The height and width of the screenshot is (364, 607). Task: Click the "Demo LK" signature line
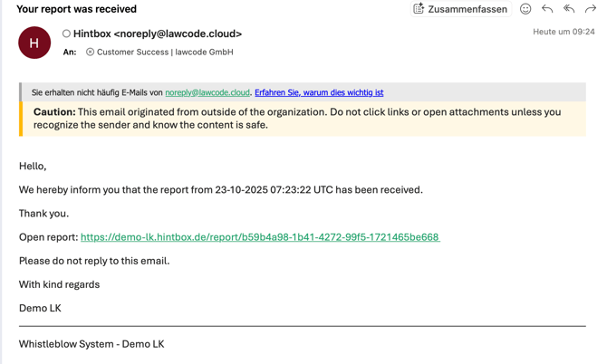[40, 308]
